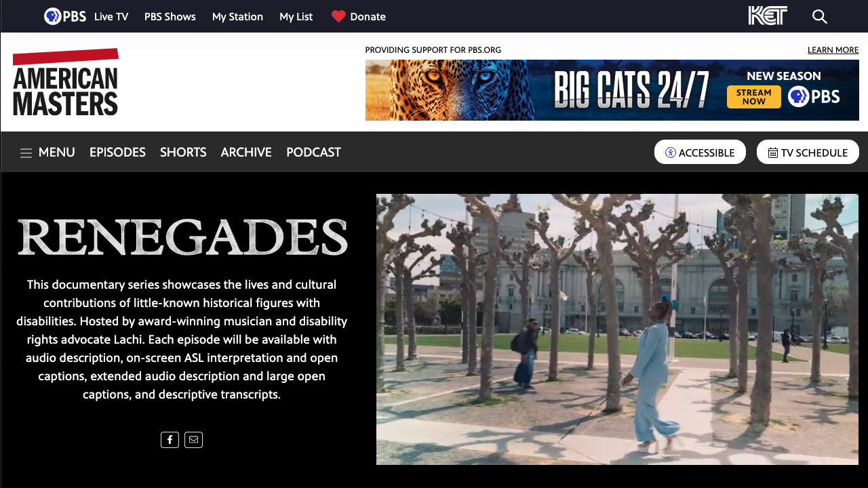Click the STREAM NOW button in the ad
Screen dimensions: 868x488
click(754, 97)
